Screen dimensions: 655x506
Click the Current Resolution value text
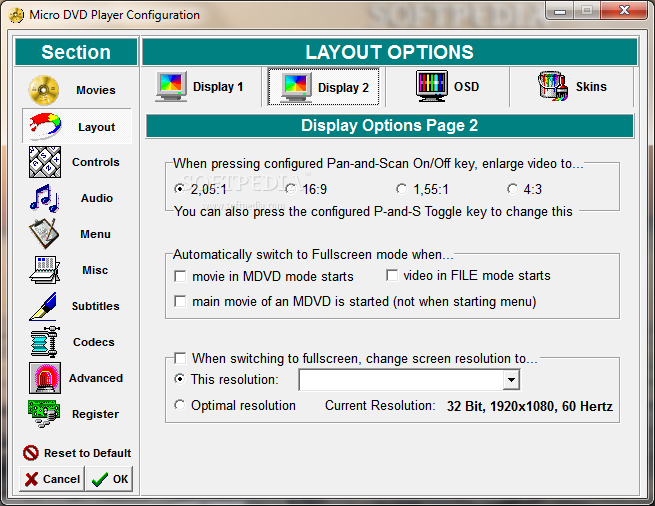click(530, 406)
